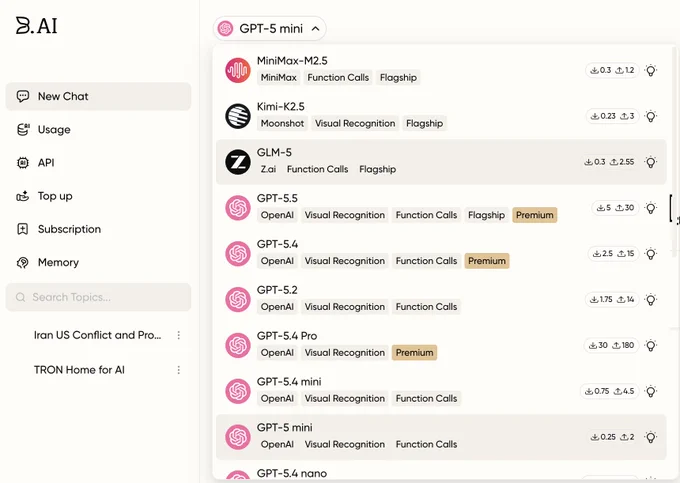Click the lightbulb icon for GLM-5
This screenshot has width=680, height=483.
click(651, 162)
